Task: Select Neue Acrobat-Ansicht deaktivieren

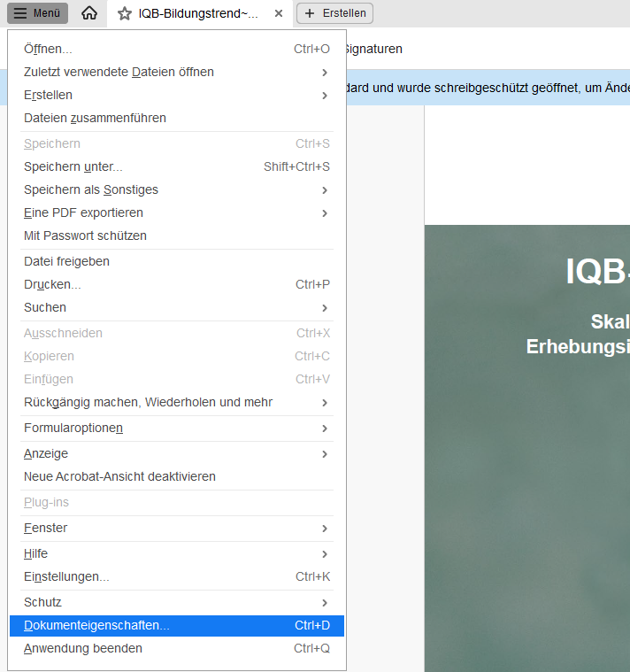Action: click(119, 476)
